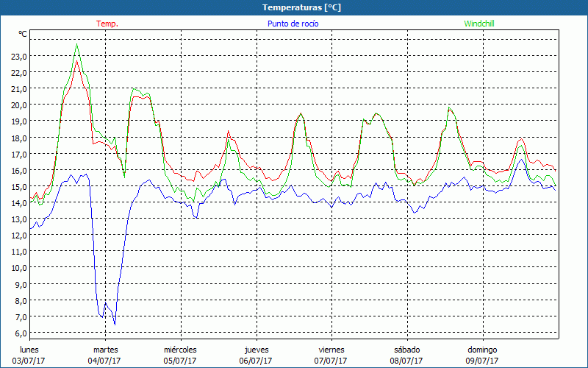Click the °C unit label on the y-axis
Screen dimensions: 588x368
point(23,35)
